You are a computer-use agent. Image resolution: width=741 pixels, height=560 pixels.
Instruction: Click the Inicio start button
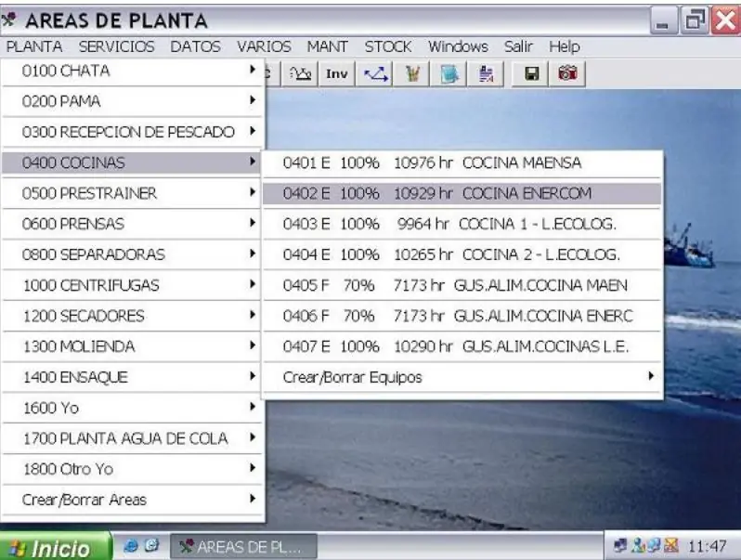pos(56,547)
